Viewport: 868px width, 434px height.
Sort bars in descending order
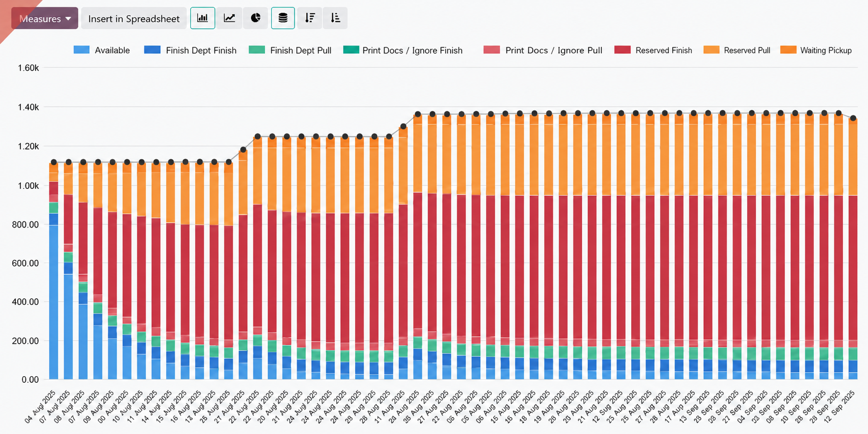point(310,18)
